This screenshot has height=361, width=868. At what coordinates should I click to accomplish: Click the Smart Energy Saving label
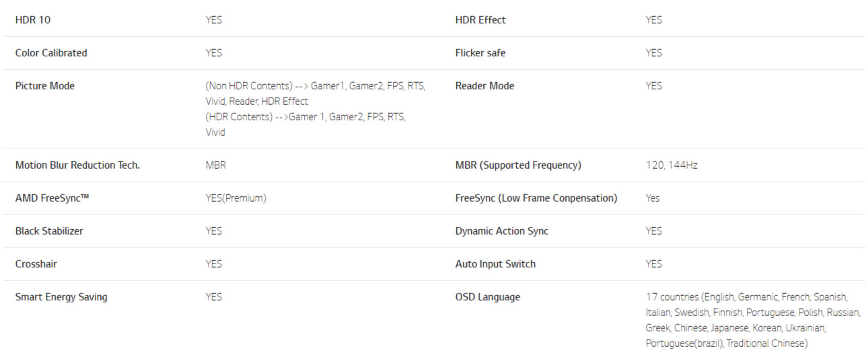point(61,297)
